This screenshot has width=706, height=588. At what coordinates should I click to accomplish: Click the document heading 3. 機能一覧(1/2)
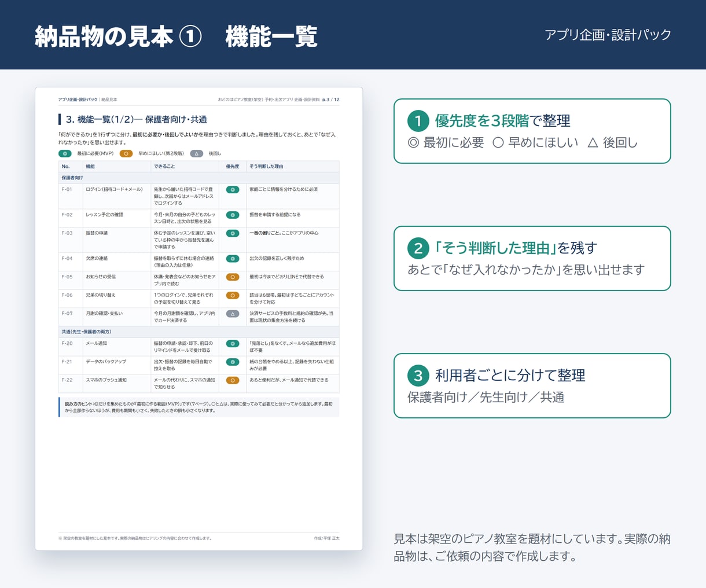tap(137, 119)
